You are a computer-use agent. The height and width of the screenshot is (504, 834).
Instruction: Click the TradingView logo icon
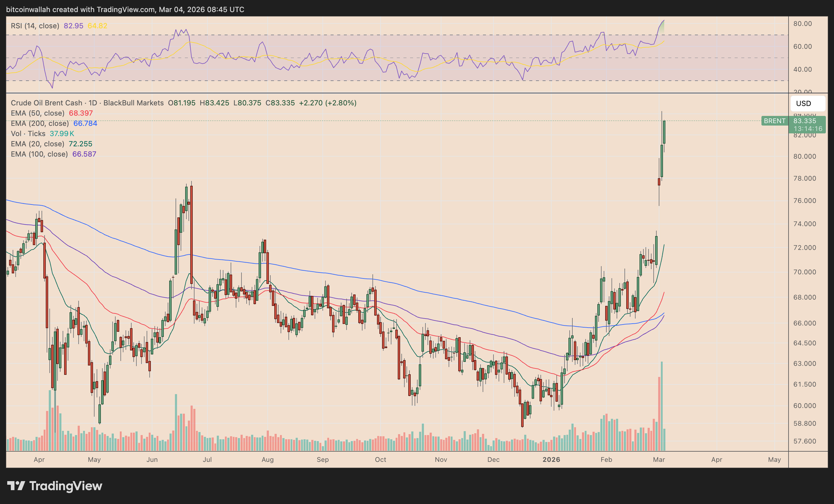click(16, 486)
